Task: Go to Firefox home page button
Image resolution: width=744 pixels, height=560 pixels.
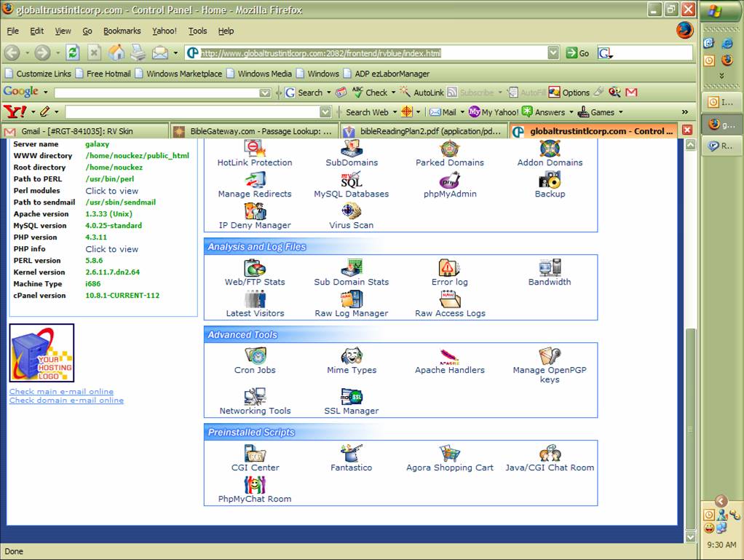Action: coord(116,53)
